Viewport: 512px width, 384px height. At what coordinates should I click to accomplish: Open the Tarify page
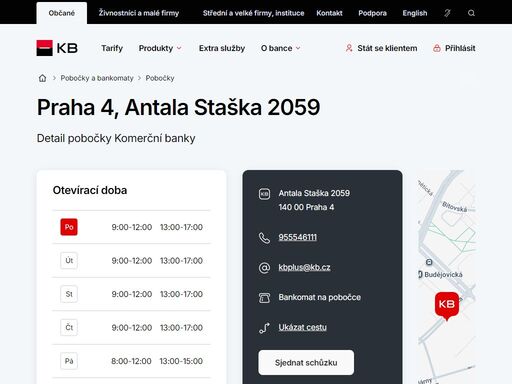[x=112, y=48]
